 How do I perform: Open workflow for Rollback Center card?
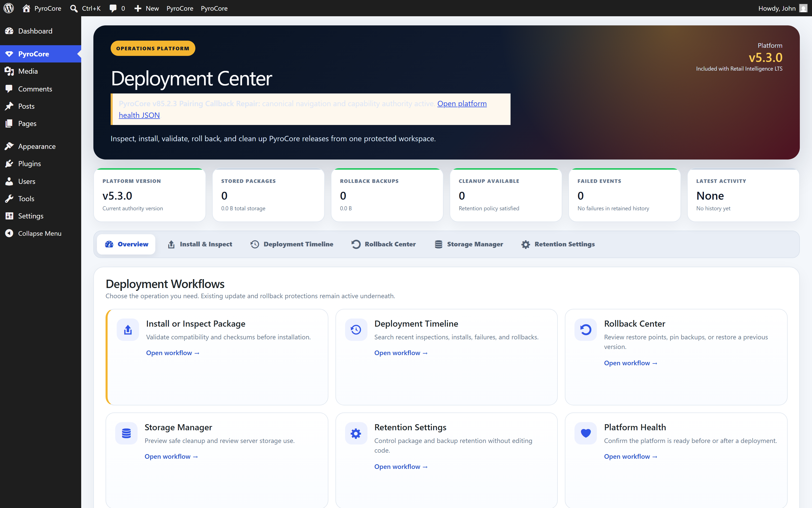click(631, 363)
